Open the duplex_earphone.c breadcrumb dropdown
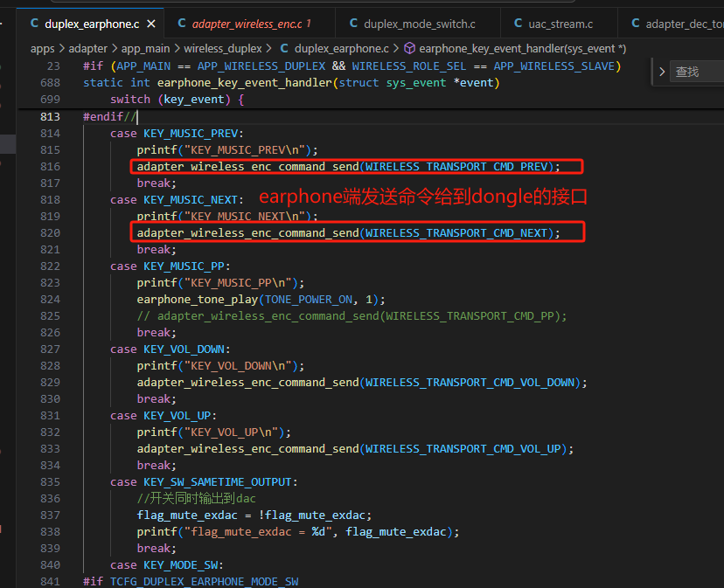This screenshot has width=724, height=588. click(x=342, y=48)
